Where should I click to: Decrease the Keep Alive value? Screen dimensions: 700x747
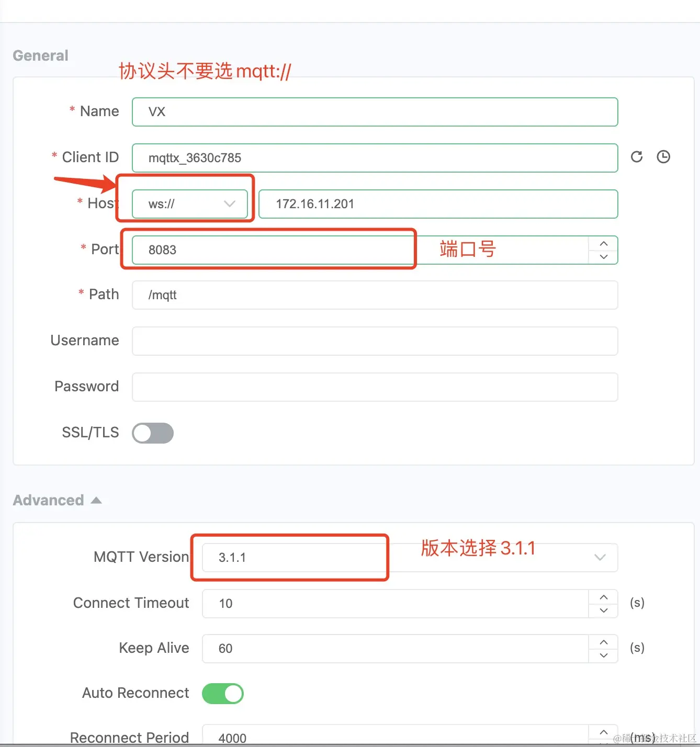point(604,655)
